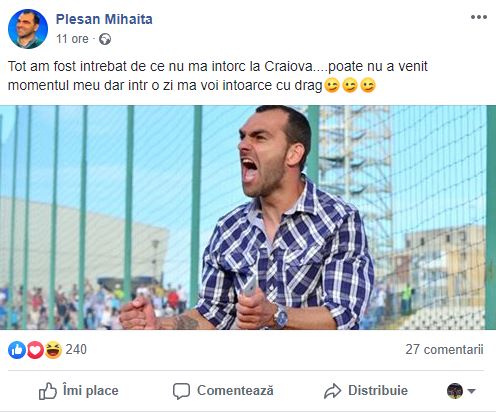Click the thumbs-up icon beside Îmi place
The image size is (496, 412).
48,391
